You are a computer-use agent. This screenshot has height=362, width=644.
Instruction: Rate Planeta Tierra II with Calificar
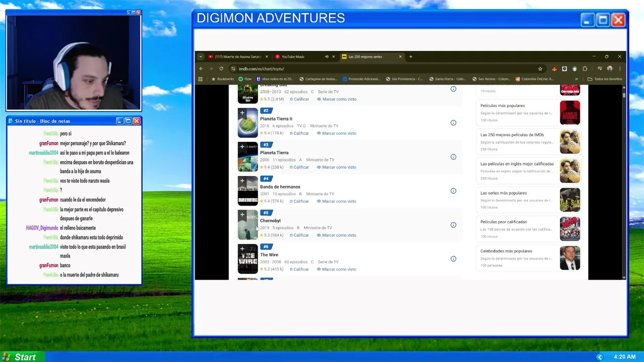coord(299,133)
